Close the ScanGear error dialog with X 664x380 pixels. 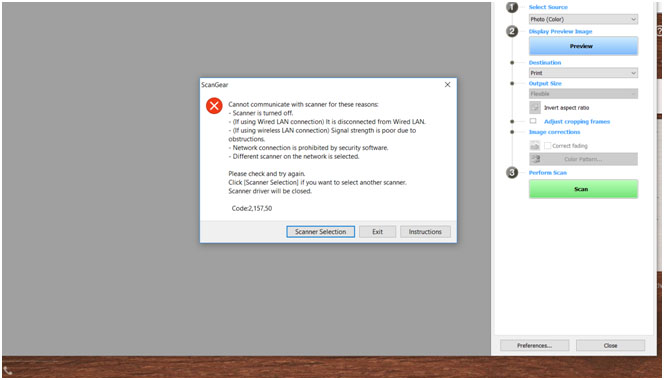tap(447, 85)
